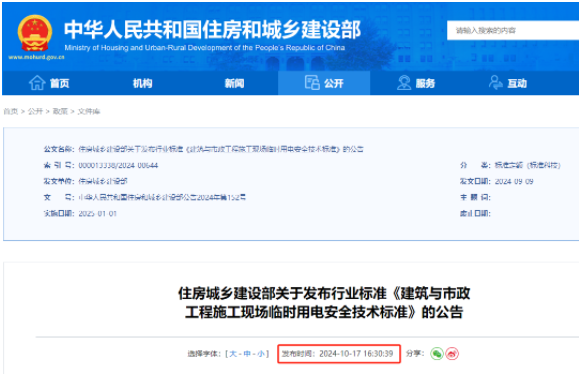Image resolution: width=579 pixels, height=392 pixels.
Task: Go to 文件库 in breadcrumb trail
Action: (89, 111)
